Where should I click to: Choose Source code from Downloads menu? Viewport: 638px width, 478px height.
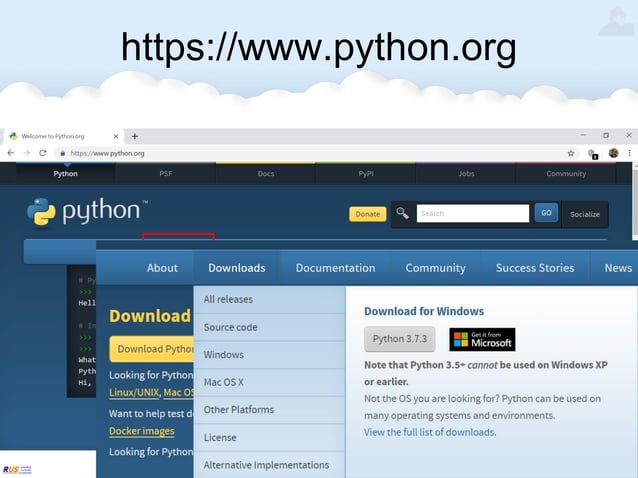pos(269,327)
